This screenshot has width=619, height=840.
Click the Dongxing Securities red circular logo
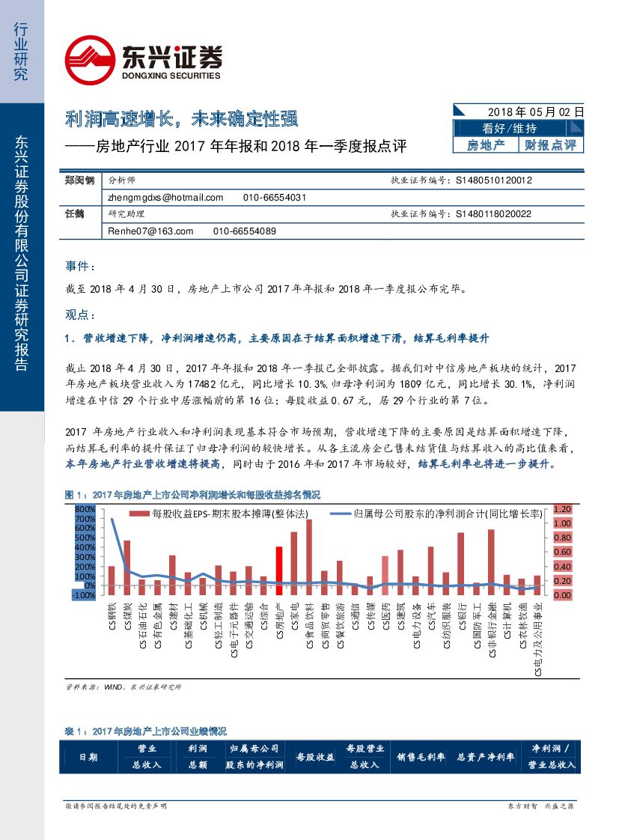pyautogui.click(x=90, y=60)
